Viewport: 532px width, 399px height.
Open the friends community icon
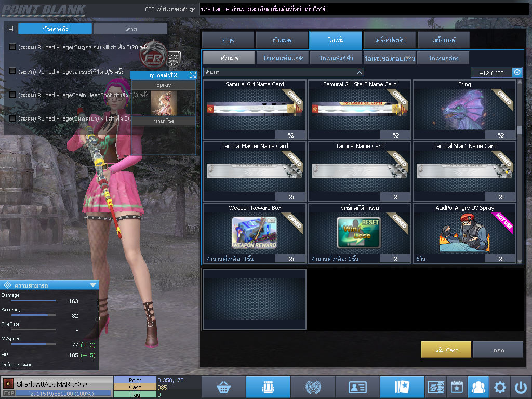click(478, 387)
